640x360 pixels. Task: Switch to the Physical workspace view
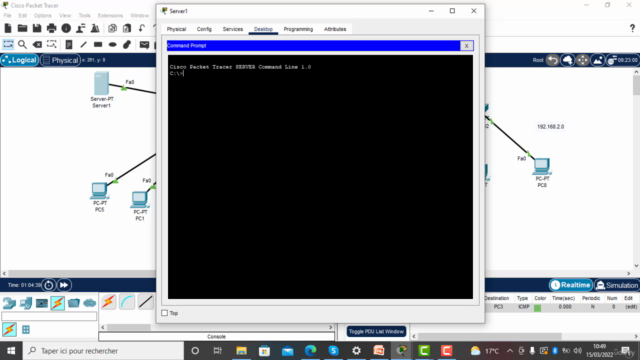tap(60, 60)
